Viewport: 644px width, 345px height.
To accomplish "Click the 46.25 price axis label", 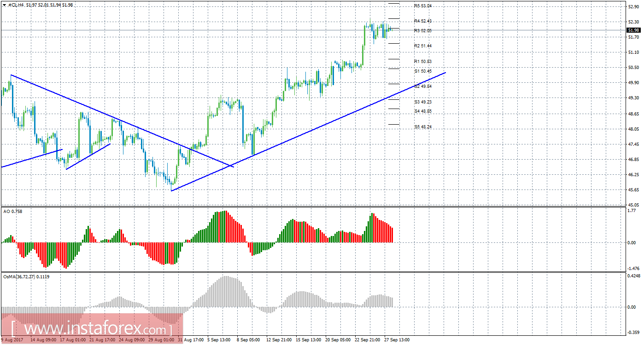I will 633,175.
